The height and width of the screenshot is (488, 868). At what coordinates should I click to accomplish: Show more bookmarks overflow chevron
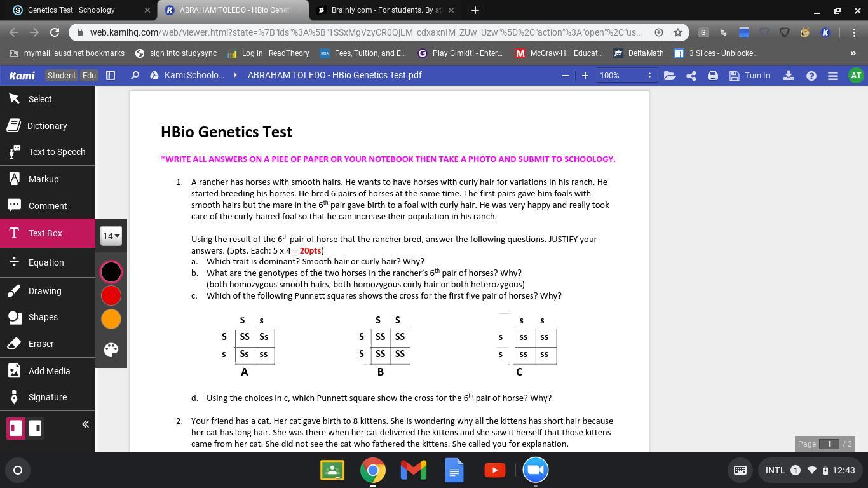pos(853,53)
